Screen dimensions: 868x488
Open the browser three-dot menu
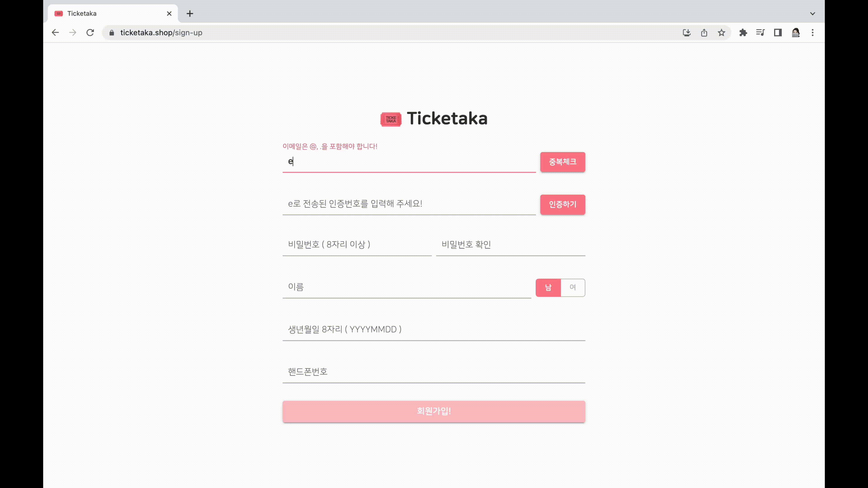coord(813,33)
